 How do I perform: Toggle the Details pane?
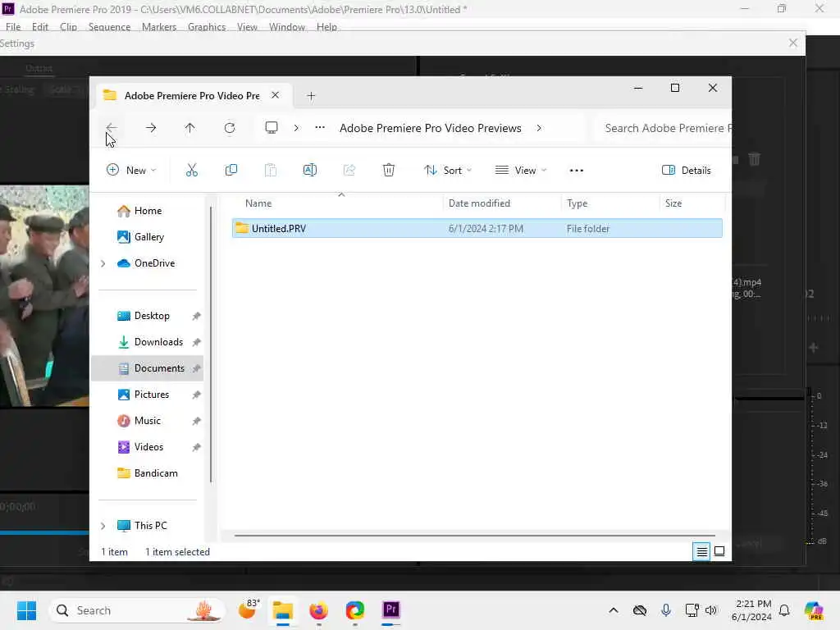pos(687,171)
